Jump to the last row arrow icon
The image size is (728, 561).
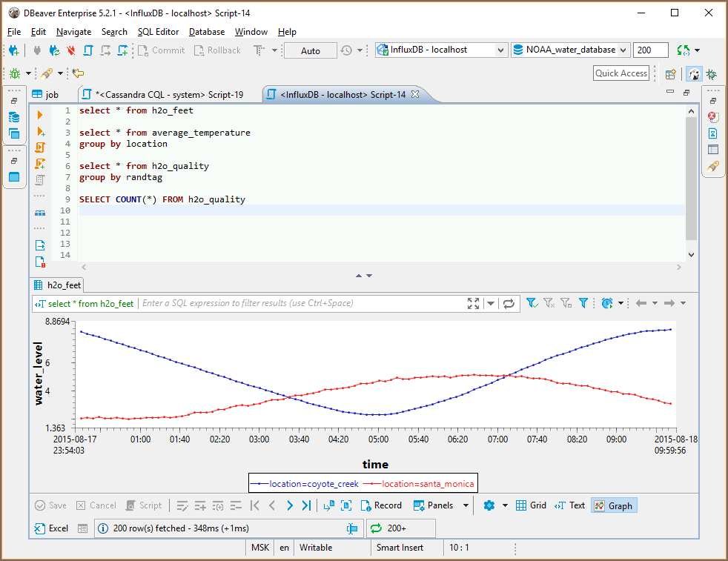pyautogui.click(x=306, y=505)
